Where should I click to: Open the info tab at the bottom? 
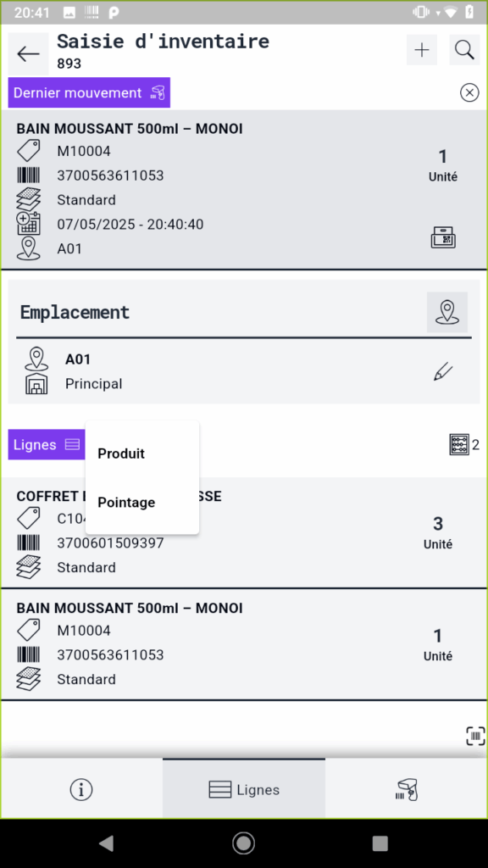[81, 789]
